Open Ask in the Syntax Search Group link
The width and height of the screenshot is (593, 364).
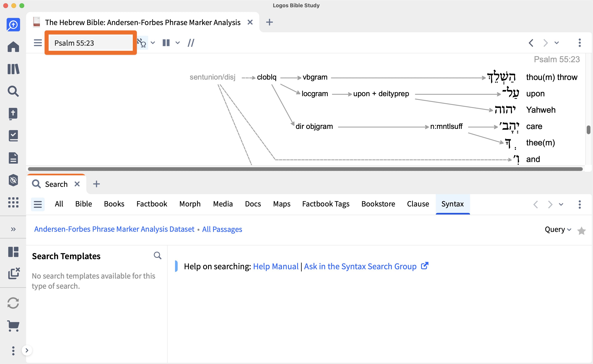(x=360, y=266)
